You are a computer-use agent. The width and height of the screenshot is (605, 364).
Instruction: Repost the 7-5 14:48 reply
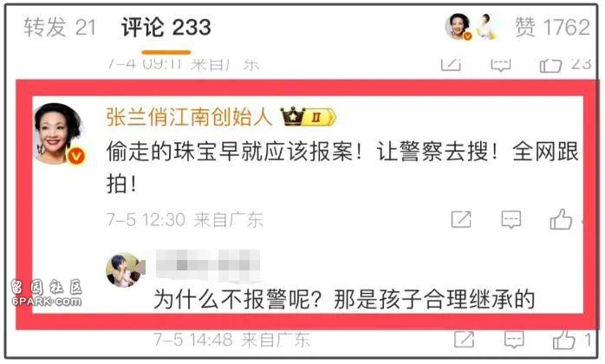click(x=464, y=339)
